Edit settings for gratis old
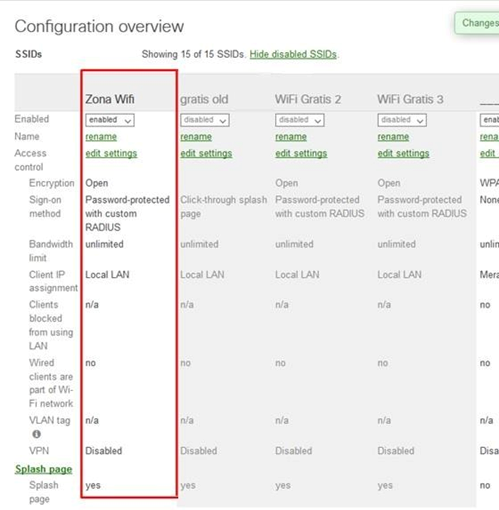 click(x=206, y=153)
